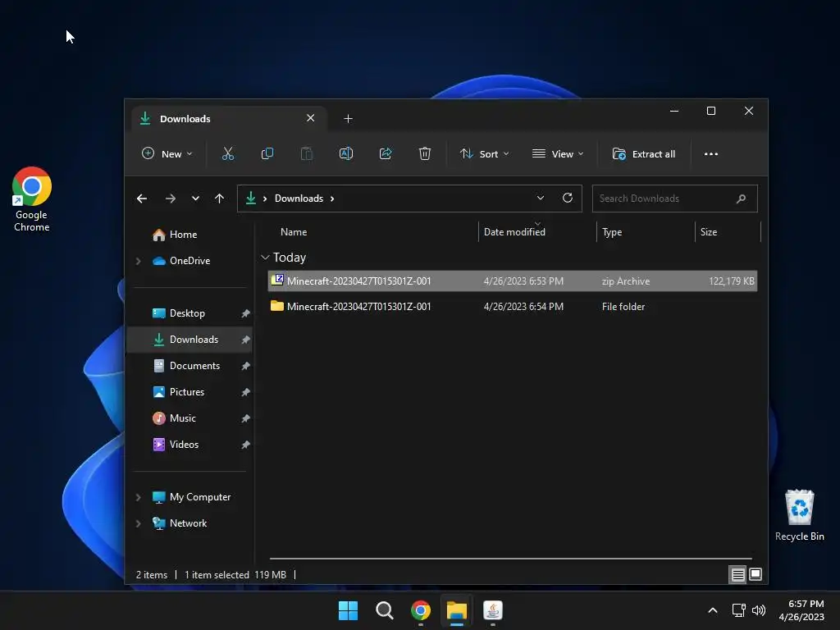
Task: Go up one folder level arrow
Action: click(219, 199)
